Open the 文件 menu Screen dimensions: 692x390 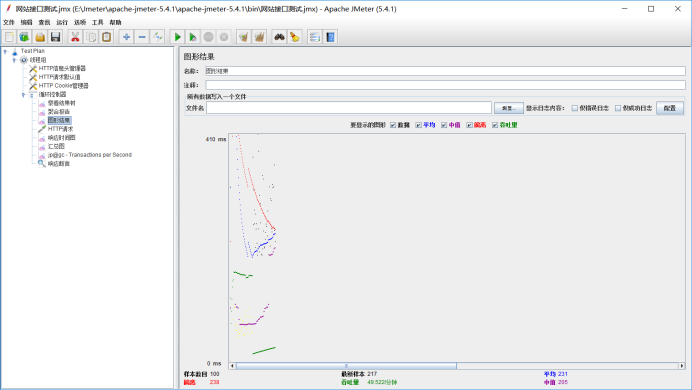[x=9, y=22]
